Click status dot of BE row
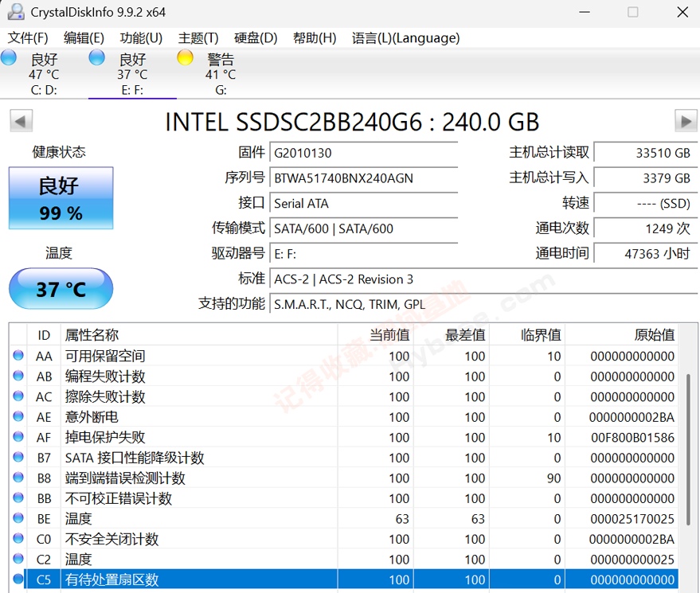 (x=18, y=518)
